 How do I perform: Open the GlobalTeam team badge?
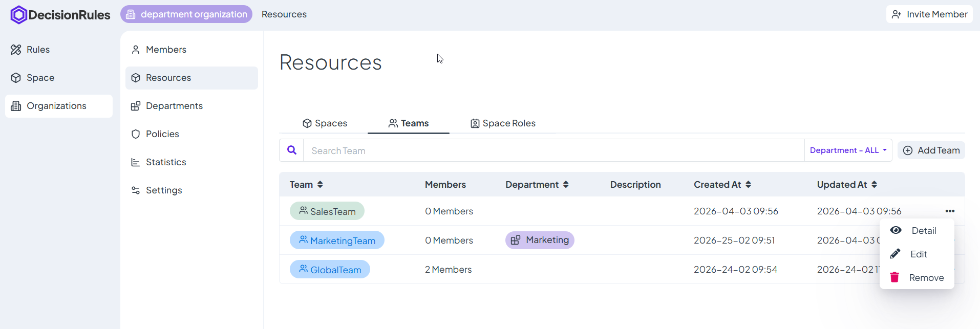330,270
